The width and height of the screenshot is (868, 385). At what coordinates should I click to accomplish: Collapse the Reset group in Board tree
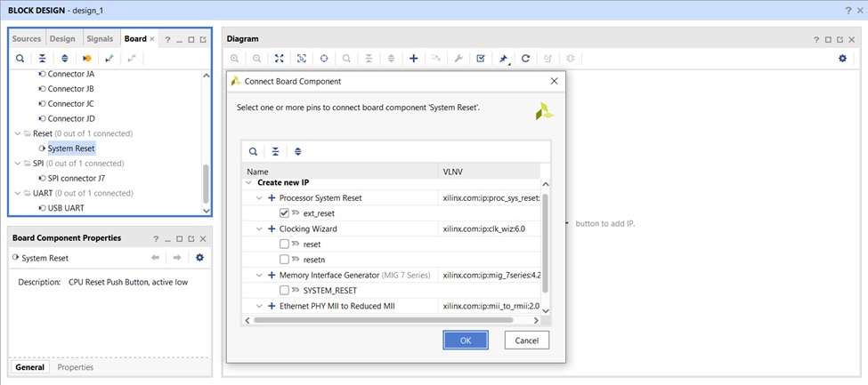click(x=17, y=134)
